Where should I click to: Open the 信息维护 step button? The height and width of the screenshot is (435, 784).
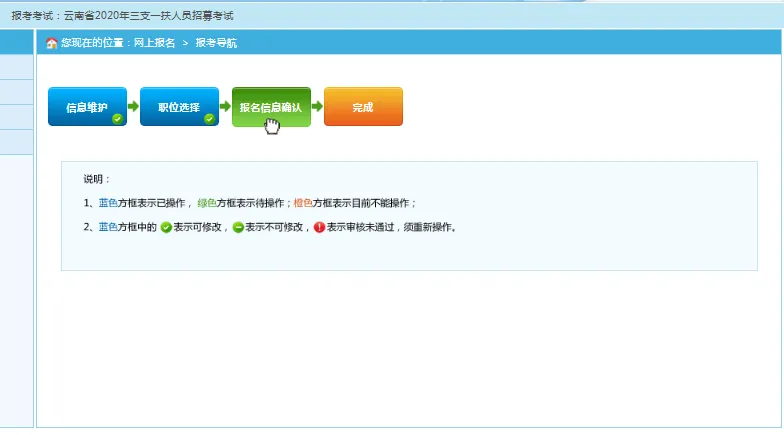88,106
